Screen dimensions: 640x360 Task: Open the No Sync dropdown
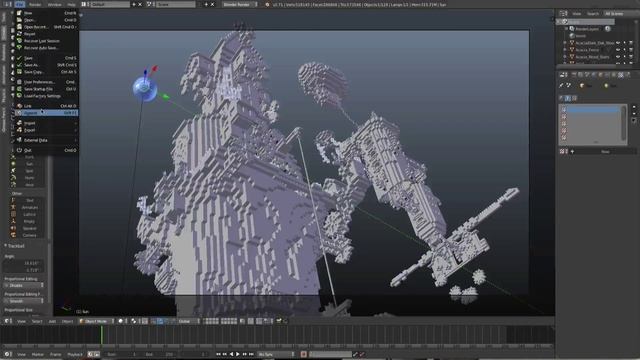pos(276,354)
